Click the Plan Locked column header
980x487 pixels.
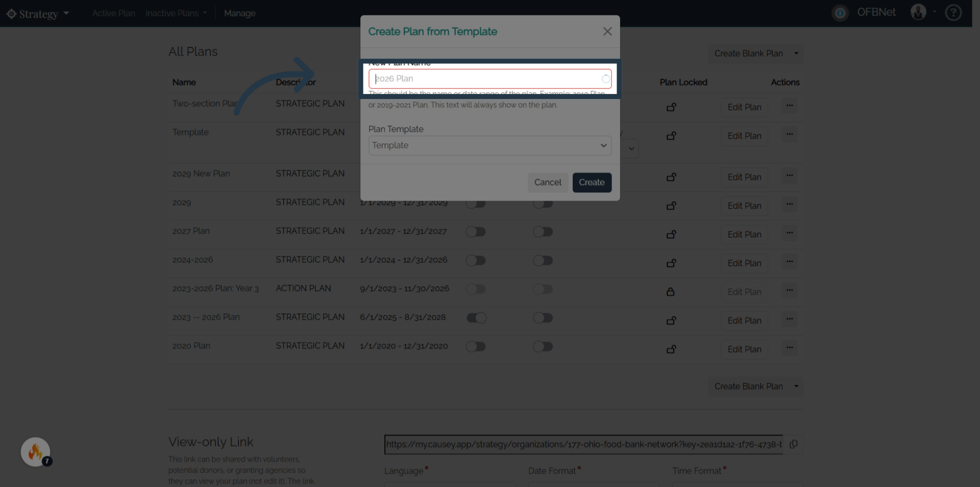(x=683, y=82)
